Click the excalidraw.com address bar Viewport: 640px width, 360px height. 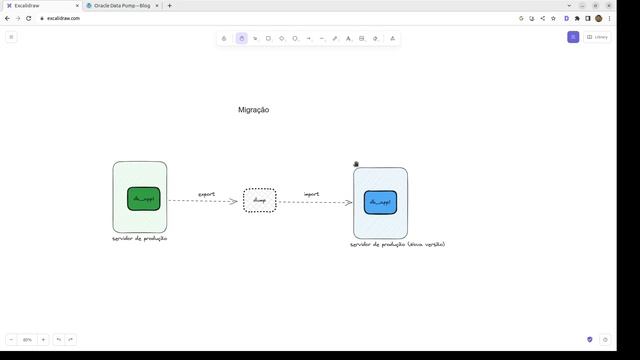click(278, 18)
